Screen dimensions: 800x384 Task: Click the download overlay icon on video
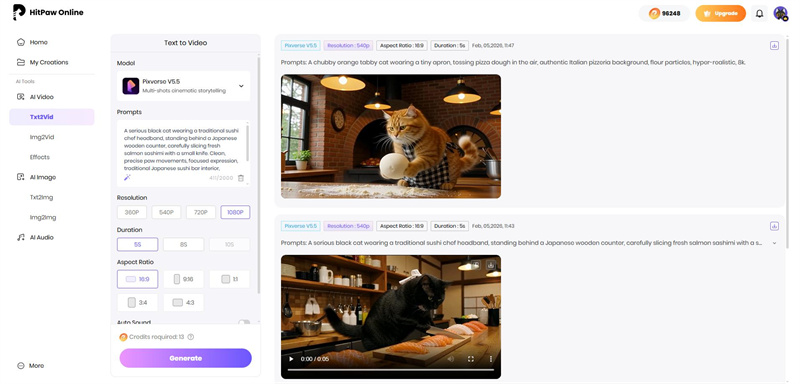click(x=491, y=265)
